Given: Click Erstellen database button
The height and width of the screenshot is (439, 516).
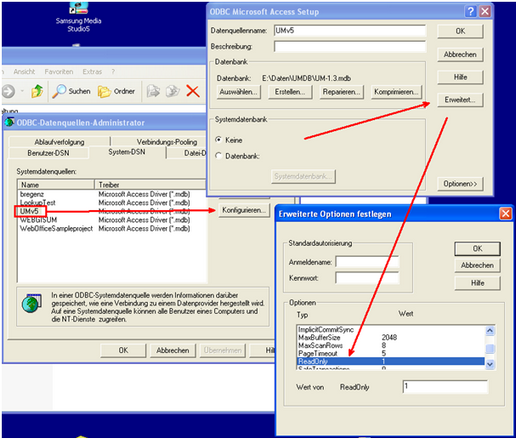Looking at the screenshot, I should 290,92.
